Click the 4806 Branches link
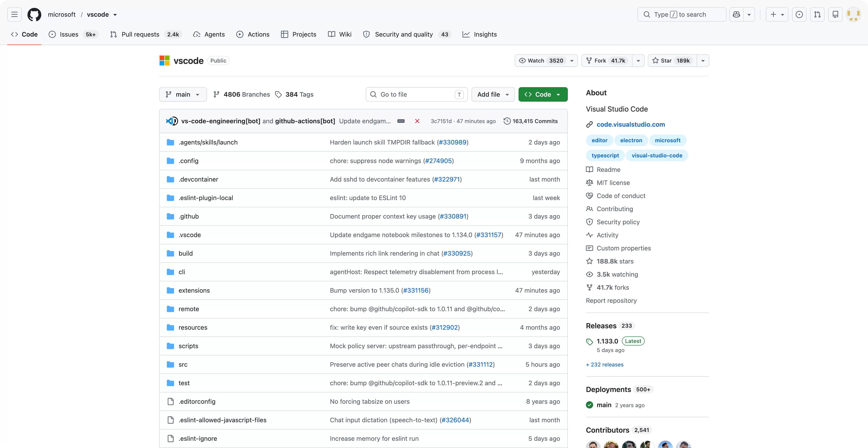Viewport: 868px width, 448px height. pos(242,95)
